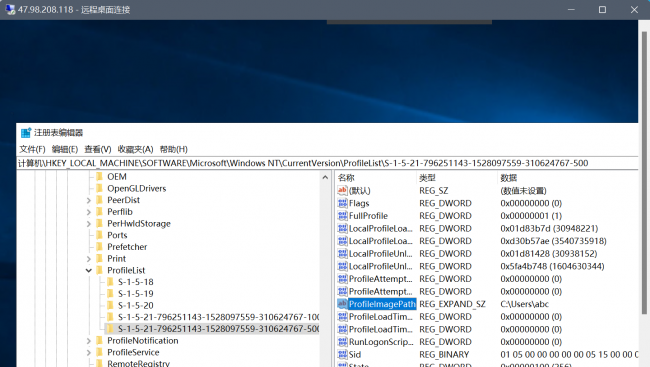This screenshot has height=367, width=650.
Task: Click the 0x5fa4b748 (1604630344) data cell
Action: (552, 266)
